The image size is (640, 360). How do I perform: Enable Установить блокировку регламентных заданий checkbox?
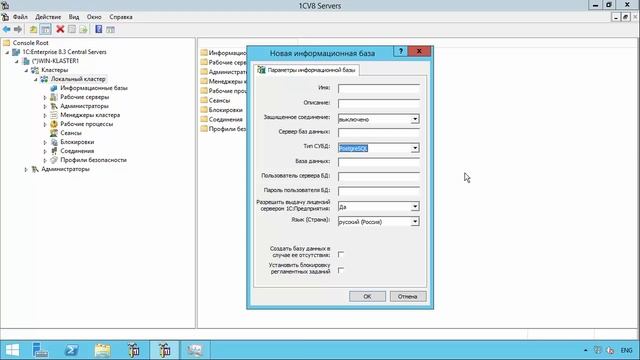pos(341,271)
